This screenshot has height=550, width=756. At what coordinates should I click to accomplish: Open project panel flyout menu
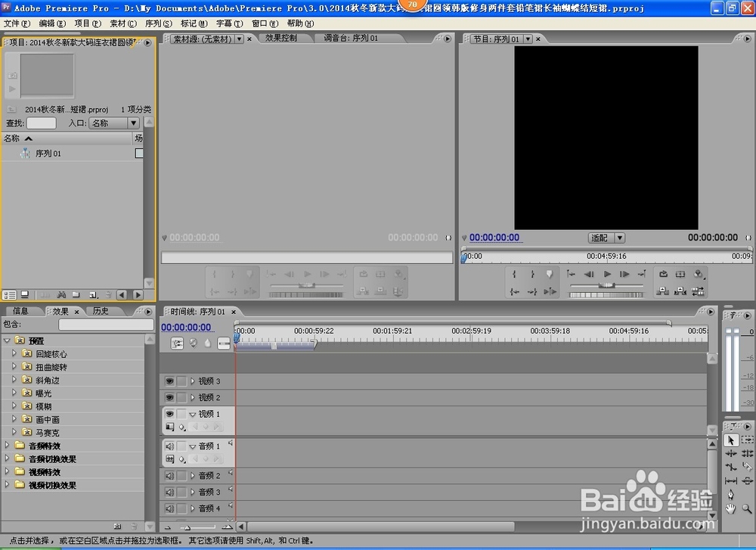[x=147, y=42]
